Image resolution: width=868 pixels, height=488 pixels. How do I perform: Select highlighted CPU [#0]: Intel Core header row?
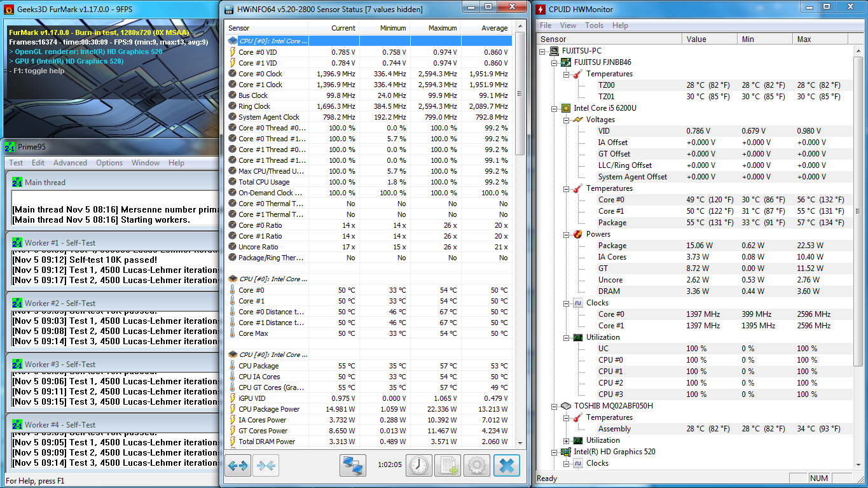pos(369,41)
